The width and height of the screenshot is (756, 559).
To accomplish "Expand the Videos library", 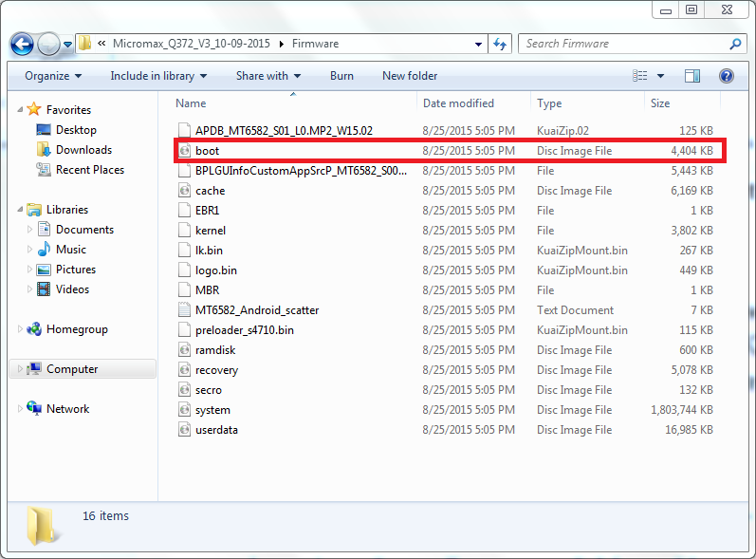I will pos(29,289).
